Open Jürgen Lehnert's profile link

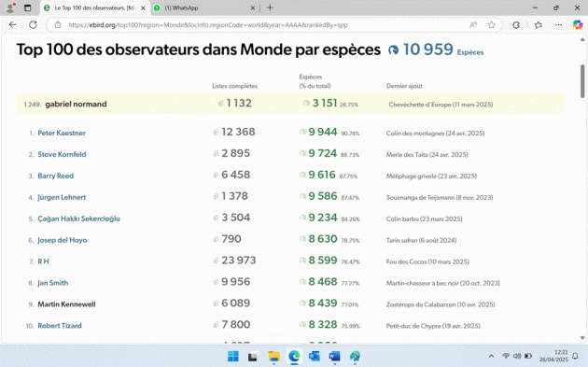(62, 197)
